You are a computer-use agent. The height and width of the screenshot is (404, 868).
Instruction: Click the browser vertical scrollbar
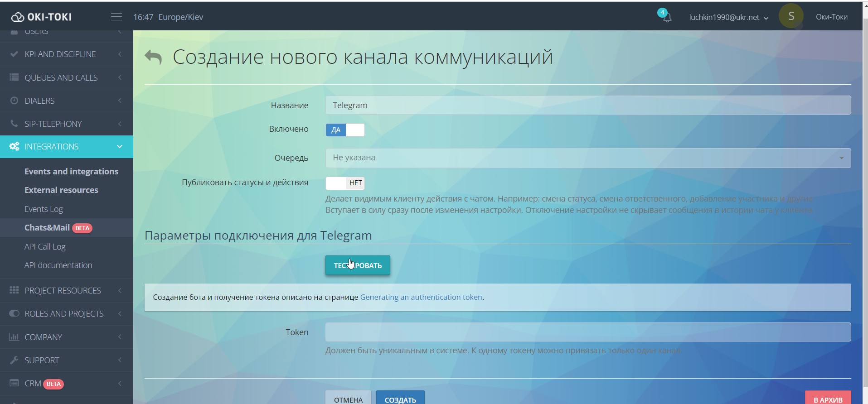pos(865,203)
